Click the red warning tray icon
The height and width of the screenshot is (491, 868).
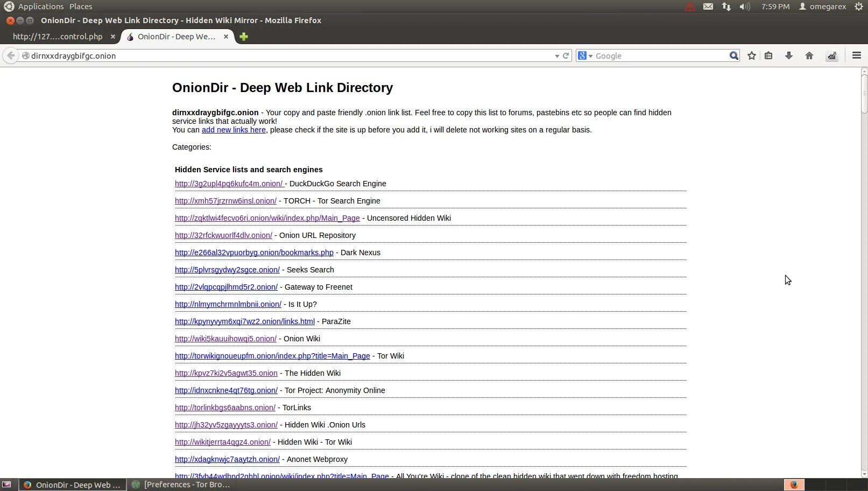click(690, 6)
